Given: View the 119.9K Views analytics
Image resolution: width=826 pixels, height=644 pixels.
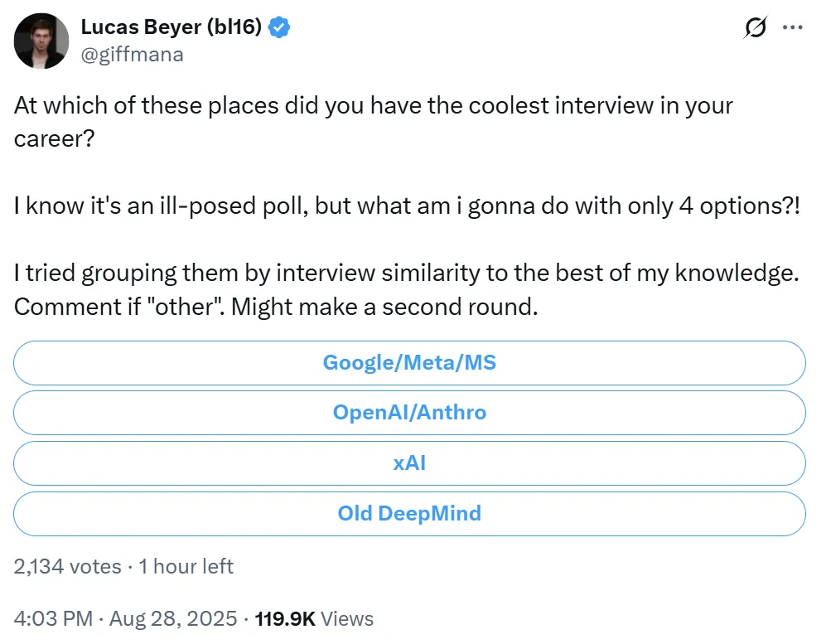Looking at the screenshot, I should 287,618.
